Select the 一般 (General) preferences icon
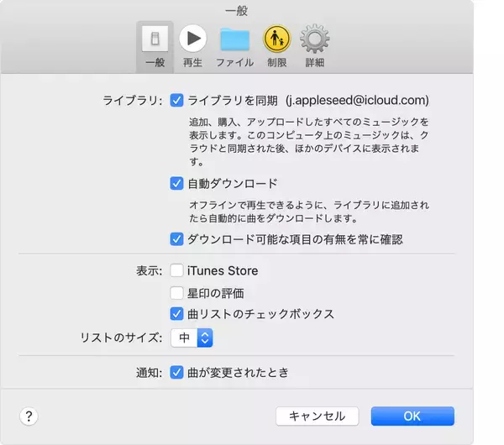This screenshot has width=504, height=445. [155, 47]
